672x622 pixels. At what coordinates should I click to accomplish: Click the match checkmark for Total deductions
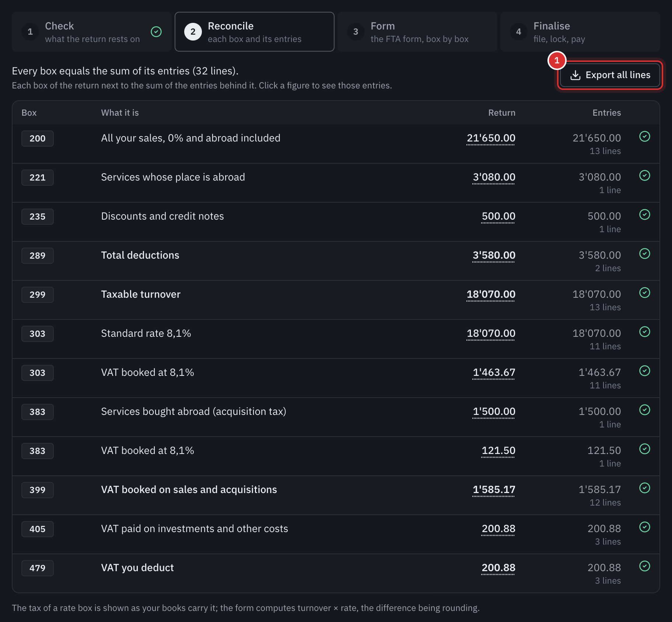tap(645, 254)
